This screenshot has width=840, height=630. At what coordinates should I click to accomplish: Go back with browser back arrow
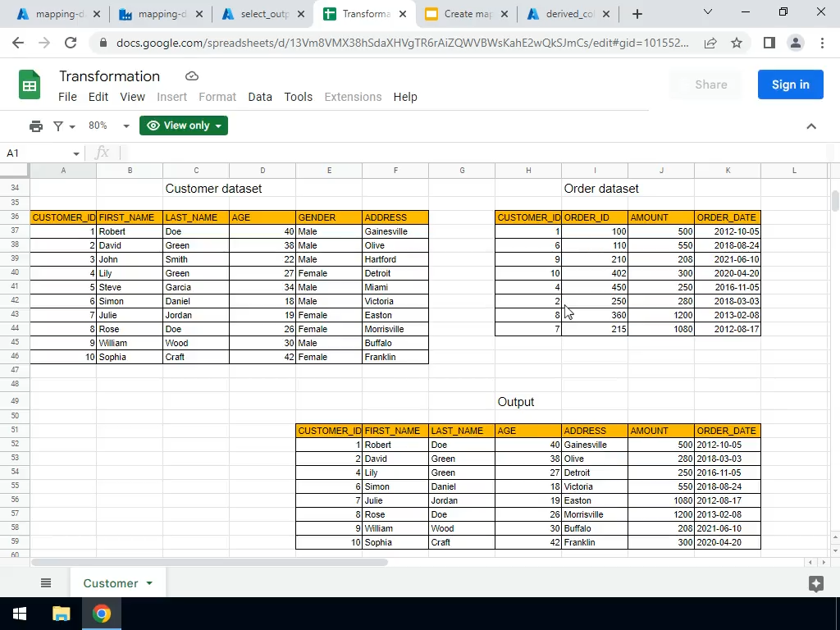pyautogui.click(x=18, y=43)
